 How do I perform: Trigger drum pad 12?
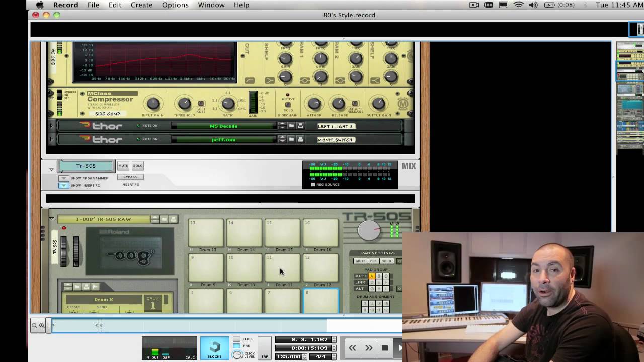321,268
